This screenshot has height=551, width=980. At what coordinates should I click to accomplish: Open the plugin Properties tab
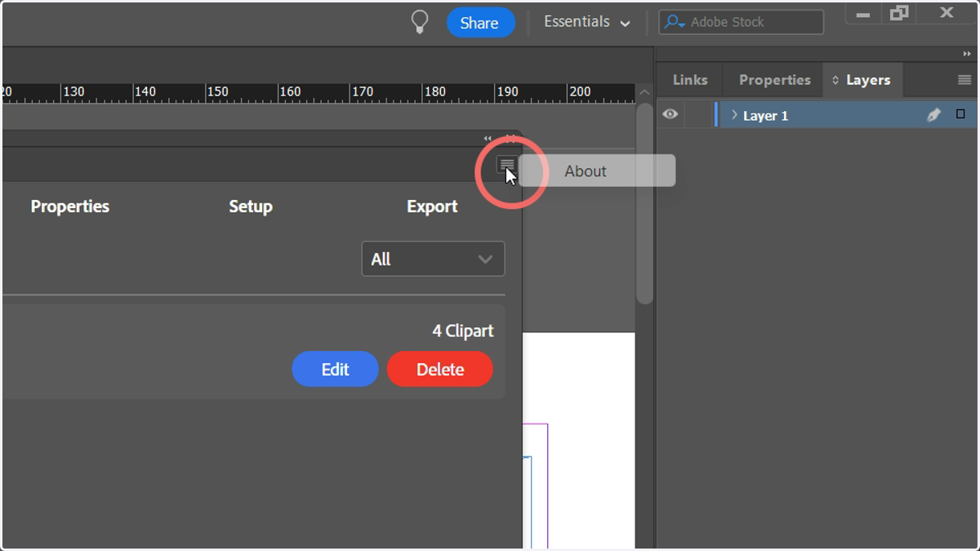click(69, 207)
